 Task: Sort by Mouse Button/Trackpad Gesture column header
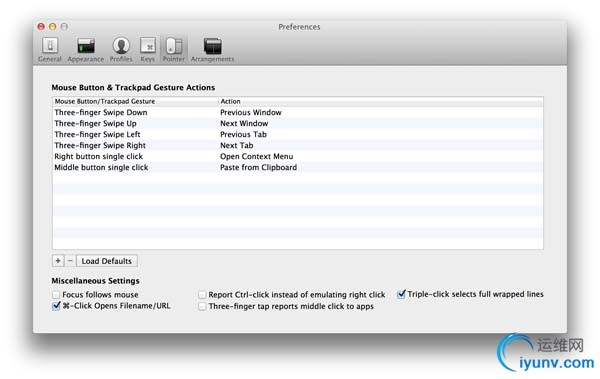(x=135, y=101)
